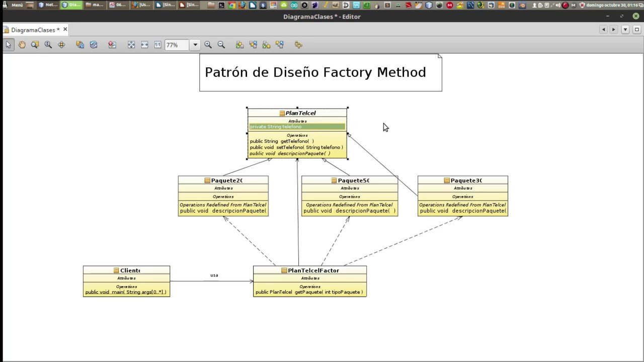Click the Patrón de Diseño Factory Method note
Image resolution: width=644 pixels, height=362 pixels.
(320, 72)
